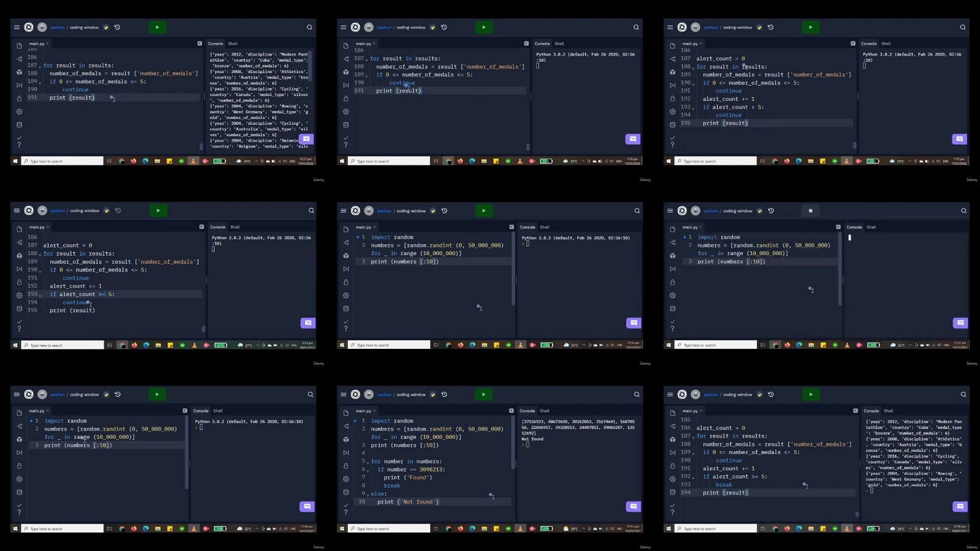Open Secrets lock in 'alert_count > 5' window
This screenshot has height=551, width=980.
673,99
